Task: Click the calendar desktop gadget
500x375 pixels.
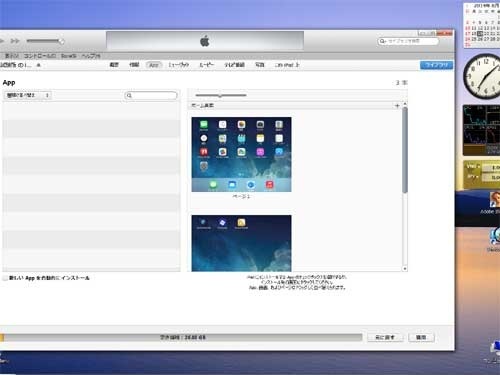Action: (482, 25)
